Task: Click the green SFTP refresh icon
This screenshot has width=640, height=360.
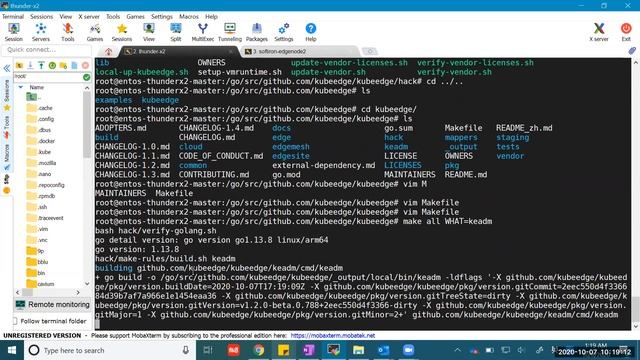Action: pyautogui.click(x=52, y=65)
